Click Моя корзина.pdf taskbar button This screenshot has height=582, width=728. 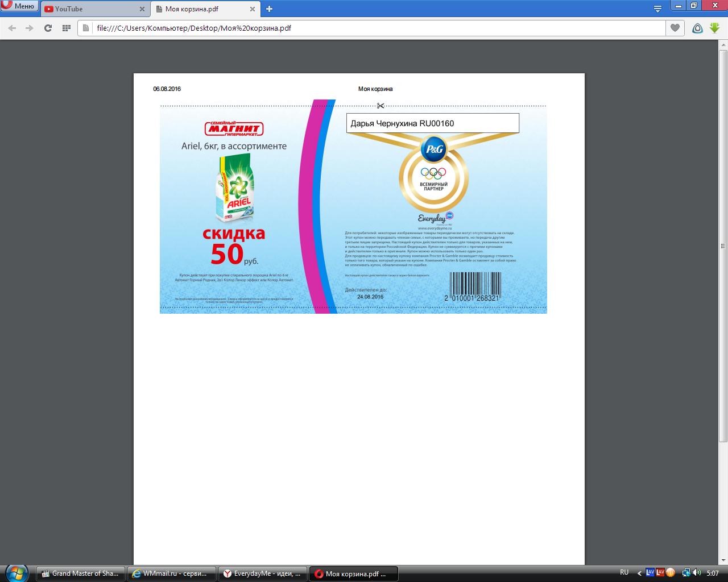pos(353,573)
